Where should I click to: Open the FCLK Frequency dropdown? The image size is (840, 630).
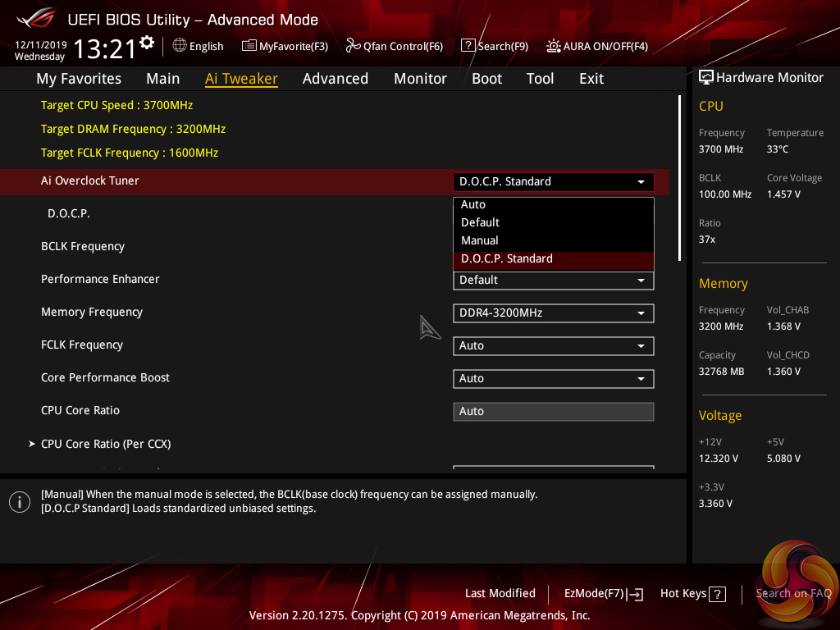pos(554,345)
